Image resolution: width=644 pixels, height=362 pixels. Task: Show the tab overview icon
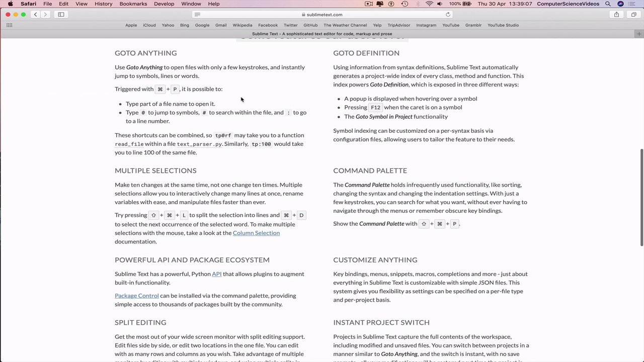coord(633,15)
